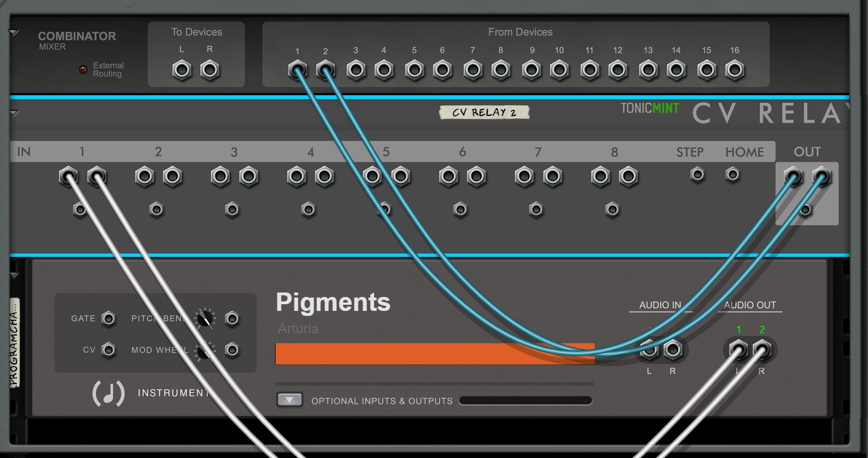Click CV Relay input 4 left jack

point(297,177)
